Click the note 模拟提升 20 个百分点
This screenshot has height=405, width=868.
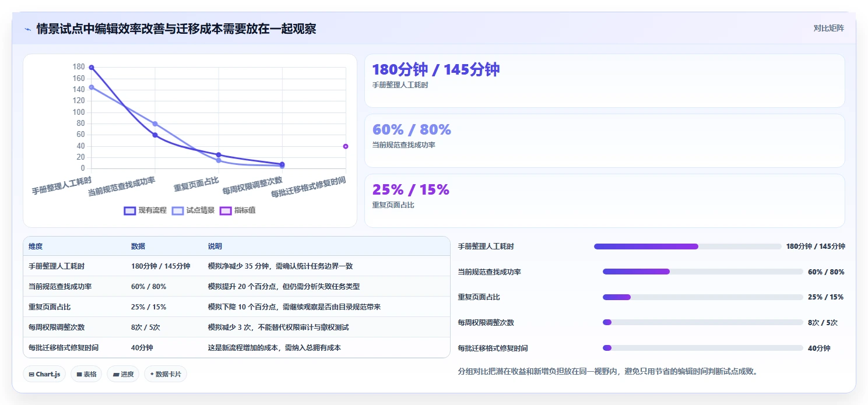click(x=284, y=286)
